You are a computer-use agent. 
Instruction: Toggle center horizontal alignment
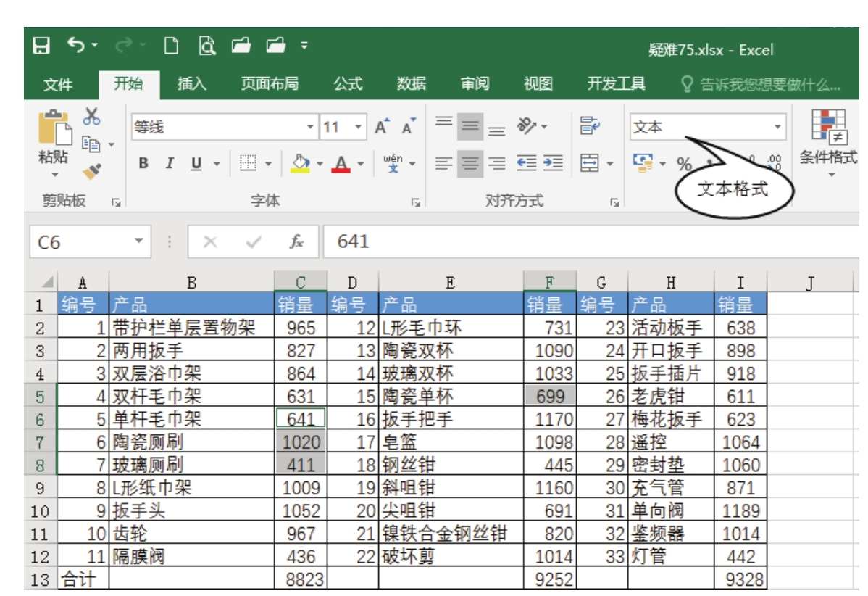[x=470, y=163]
